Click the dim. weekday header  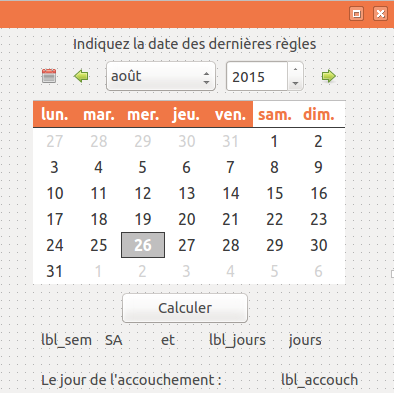pos(318,114)
